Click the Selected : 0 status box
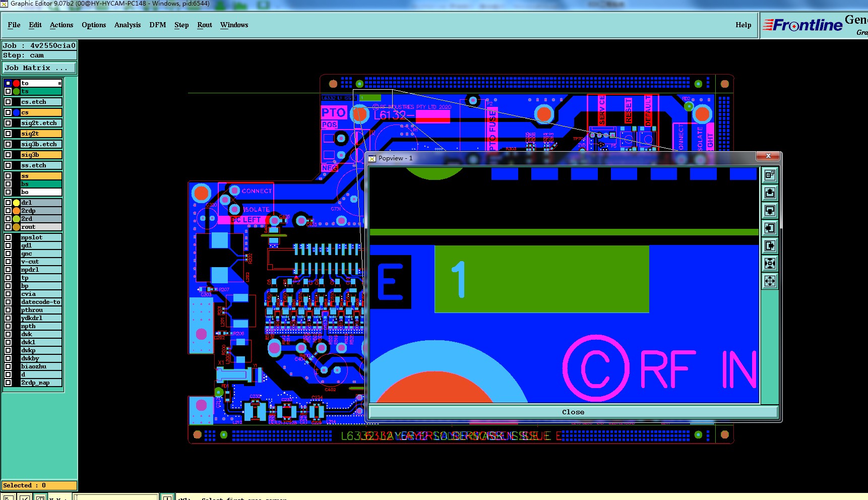The image size is (868, 500). click(x=39, y=485)
